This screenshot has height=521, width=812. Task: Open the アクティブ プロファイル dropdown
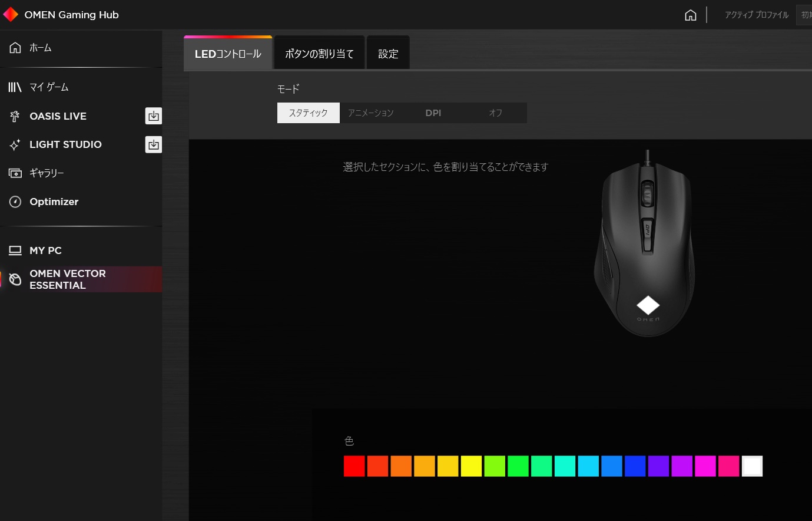coord(804,15)
